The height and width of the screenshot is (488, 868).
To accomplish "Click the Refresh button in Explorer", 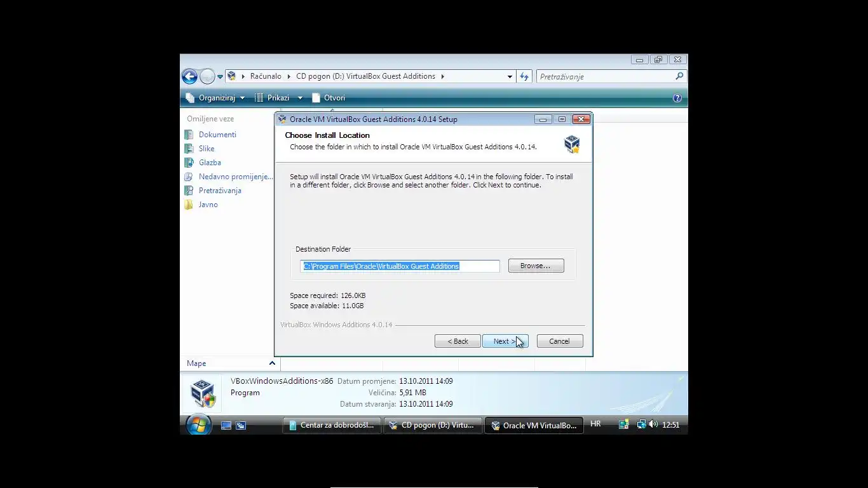I will coord(524,76).
